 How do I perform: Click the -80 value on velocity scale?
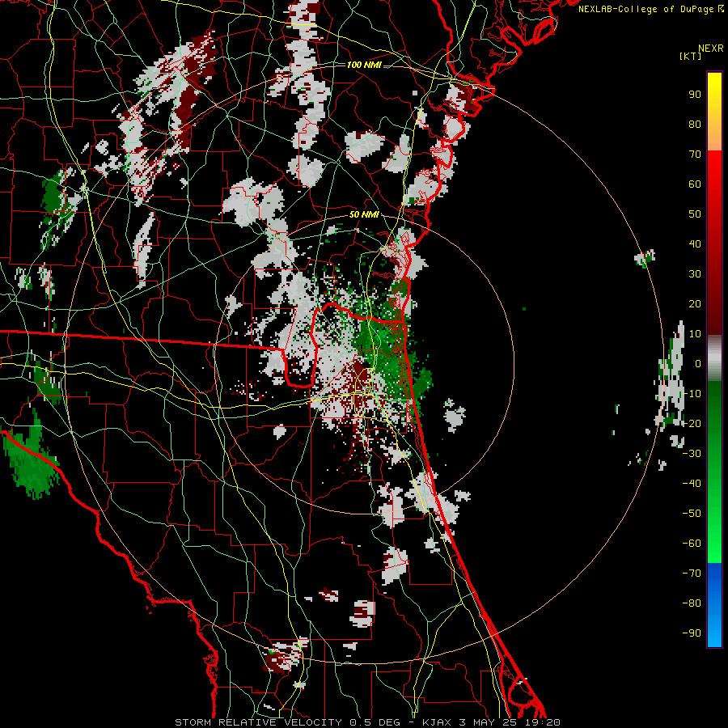[x=692, y=603]
